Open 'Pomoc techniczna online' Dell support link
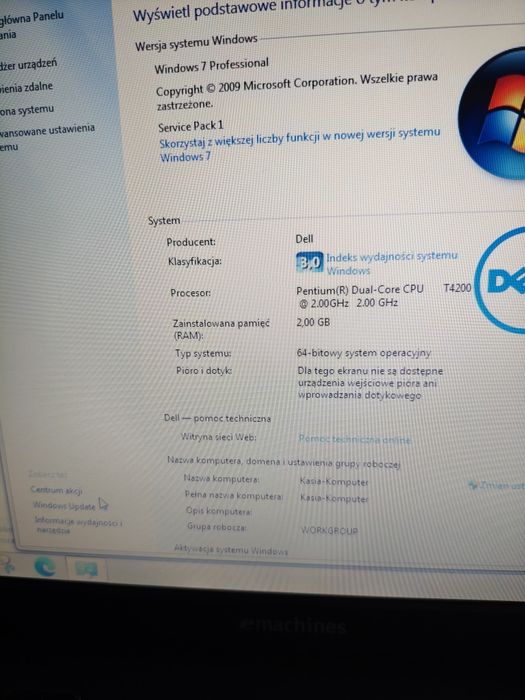This screenshot has height=700, width=525. (x=354, y=439)
